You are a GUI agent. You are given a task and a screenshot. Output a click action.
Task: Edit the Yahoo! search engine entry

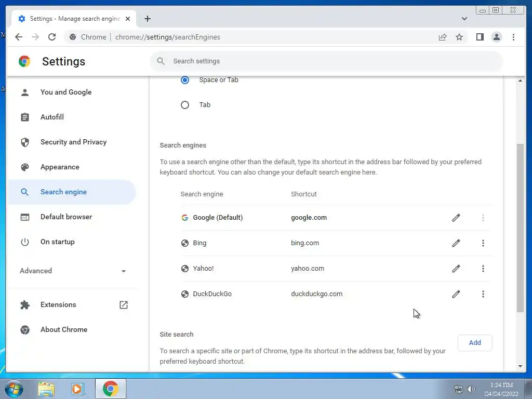(456, 269)
